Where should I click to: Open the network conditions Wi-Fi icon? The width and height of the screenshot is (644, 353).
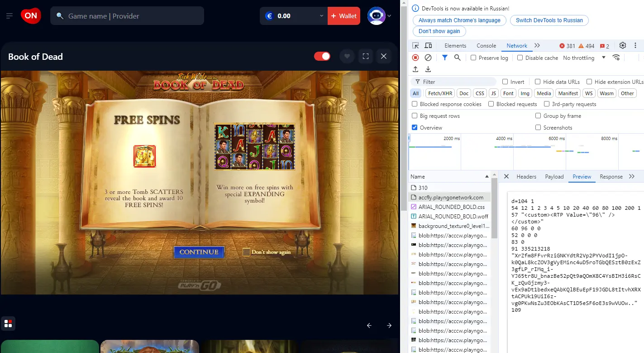(616, 58)
